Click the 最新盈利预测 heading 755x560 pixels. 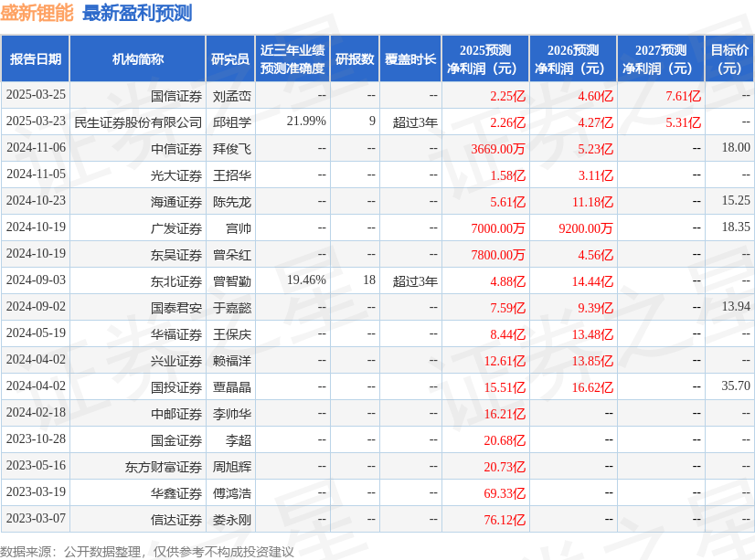[x=137, y=13]
